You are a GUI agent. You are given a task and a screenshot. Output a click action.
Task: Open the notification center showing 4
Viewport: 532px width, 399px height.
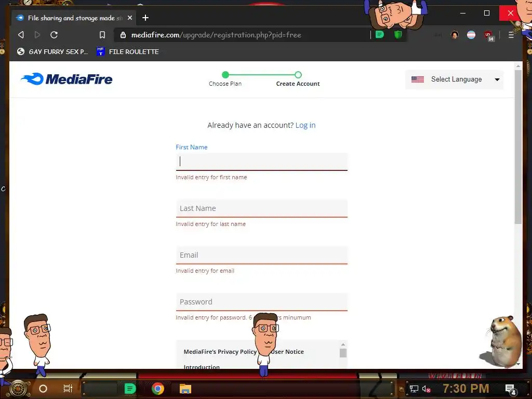tap(511, 390)
